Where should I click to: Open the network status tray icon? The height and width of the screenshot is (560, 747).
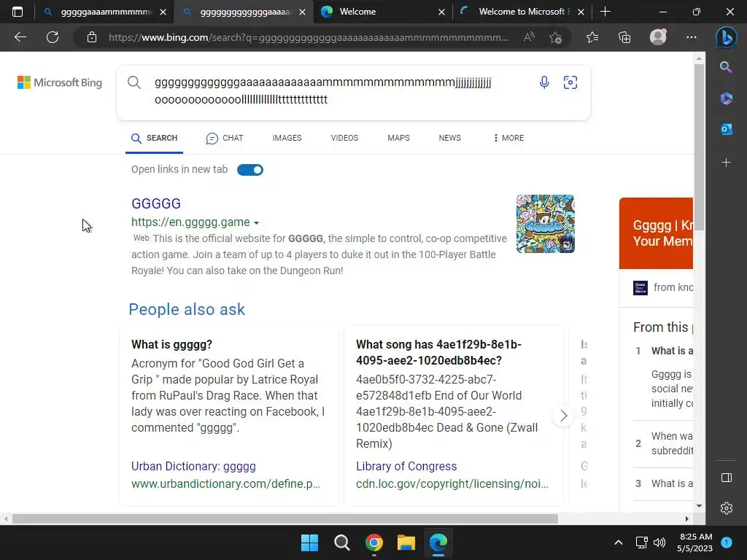641,542
